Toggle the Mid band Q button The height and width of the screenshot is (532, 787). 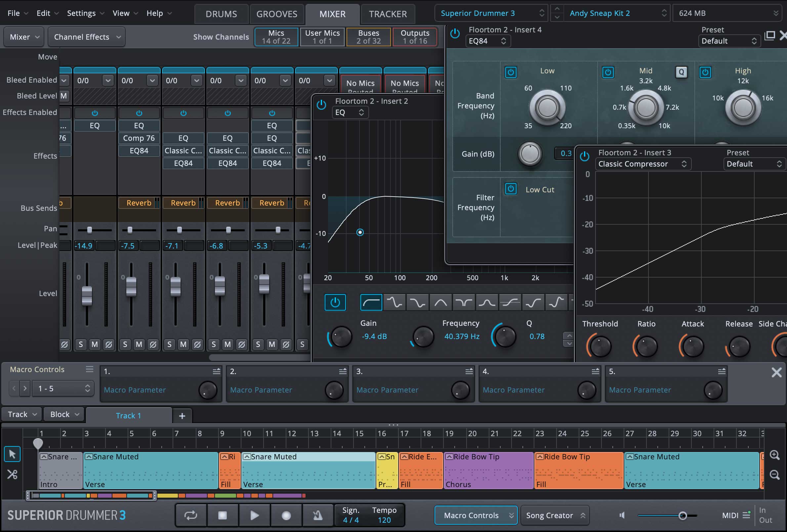(x=681, y=72)
